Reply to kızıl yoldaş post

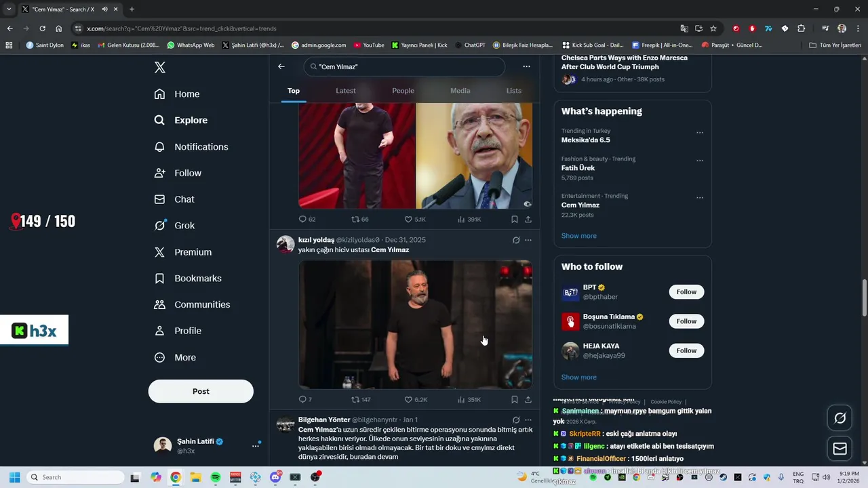pos(307,400)
